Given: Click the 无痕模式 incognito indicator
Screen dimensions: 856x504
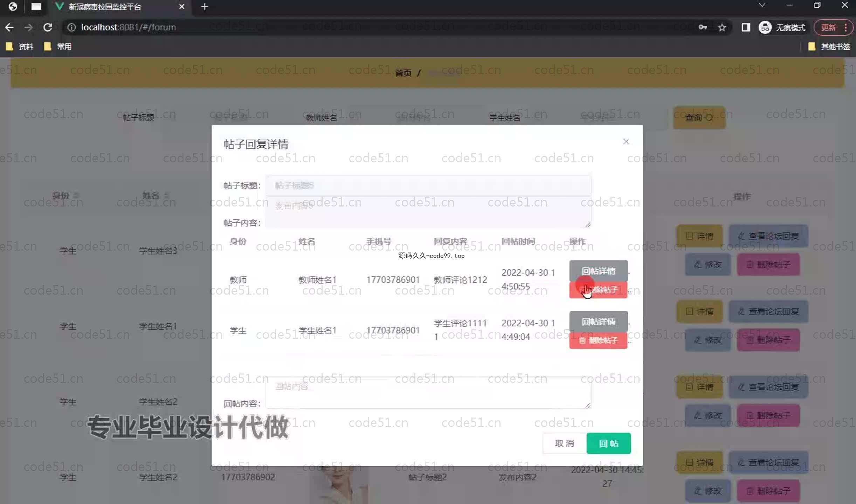Looking at the screenshot, I should pos(782,27).
